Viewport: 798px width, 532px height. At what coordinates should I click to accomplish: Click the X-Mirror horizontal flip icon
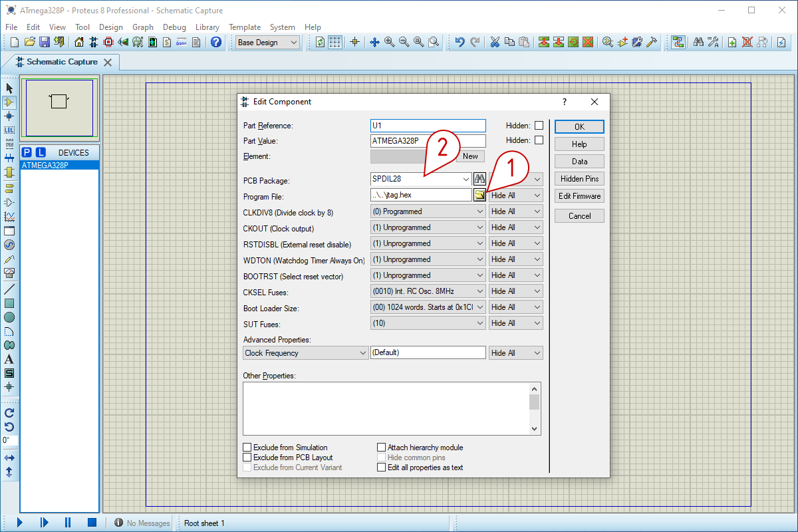tap(9, 458)
